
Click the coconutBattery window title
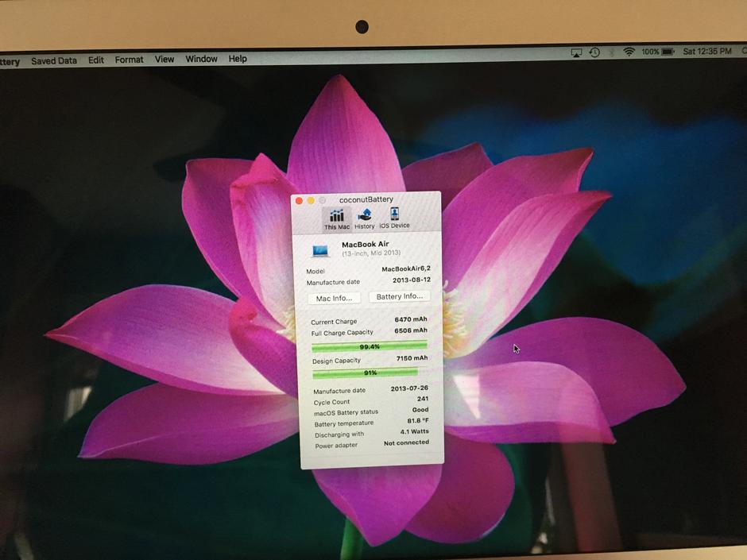366,199
